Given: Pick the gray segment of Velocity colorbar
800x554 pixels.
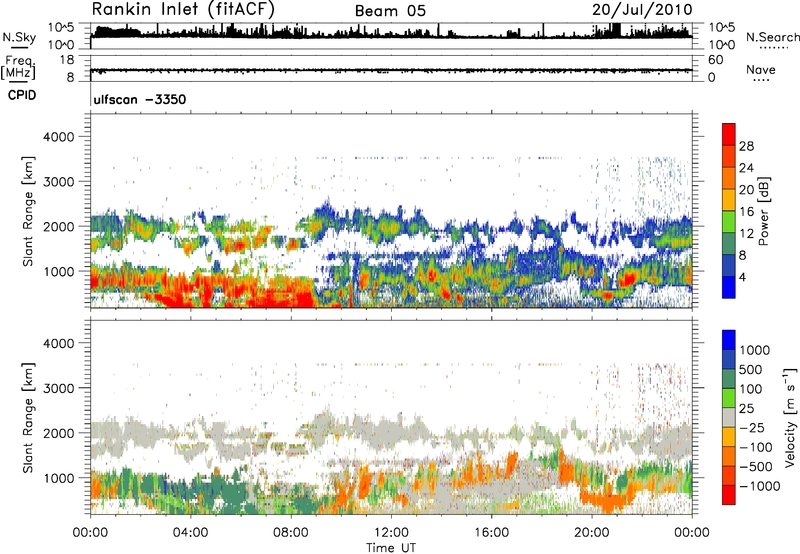Looking at the screenshot, I should pos(729,417).
